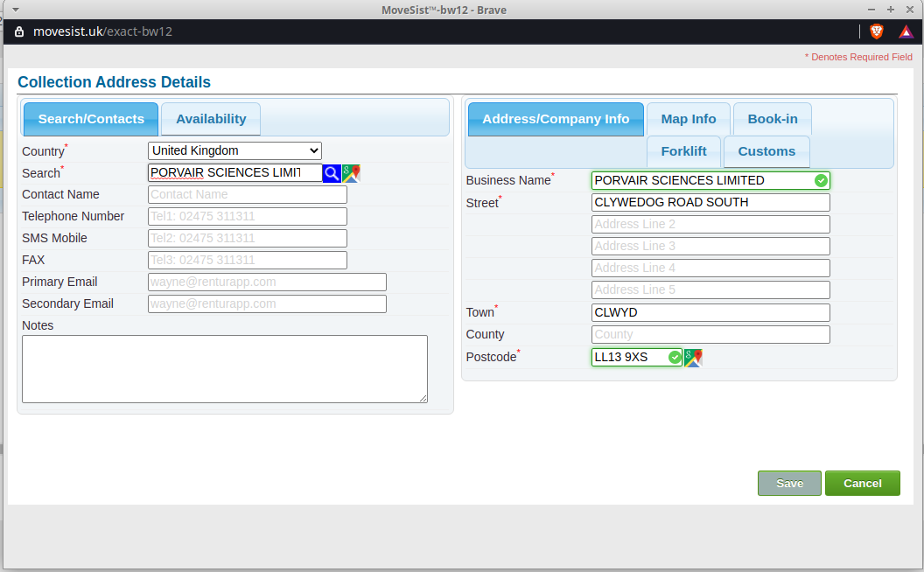Open Google Maps icon beside Postcode field

click(x=693, y=358)
